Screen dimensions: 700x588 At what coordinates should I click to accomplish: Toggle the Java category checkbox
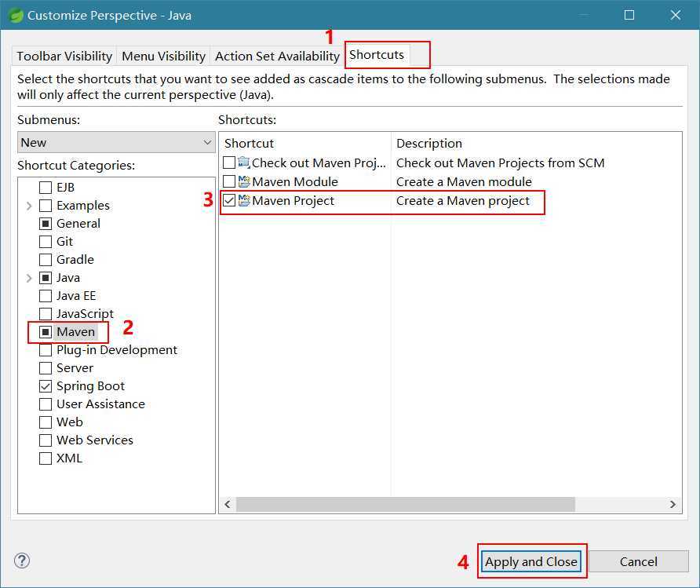[x=46, y=278]
